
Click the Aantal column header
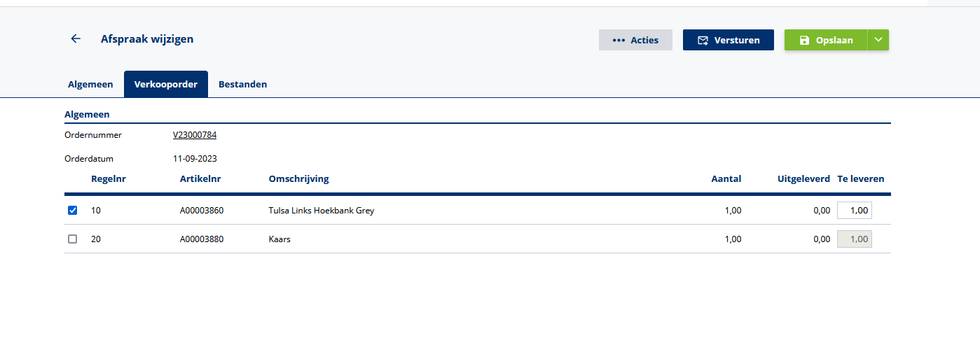[726, 179]
